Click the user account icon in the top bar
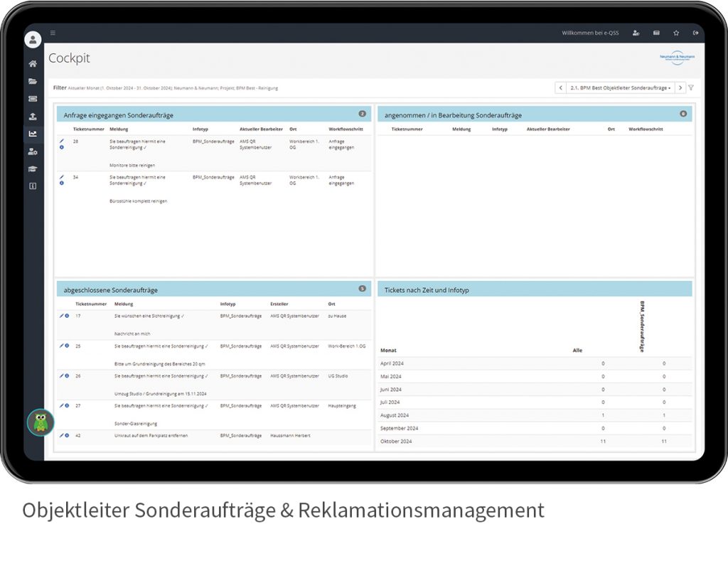 coord(636,33)
